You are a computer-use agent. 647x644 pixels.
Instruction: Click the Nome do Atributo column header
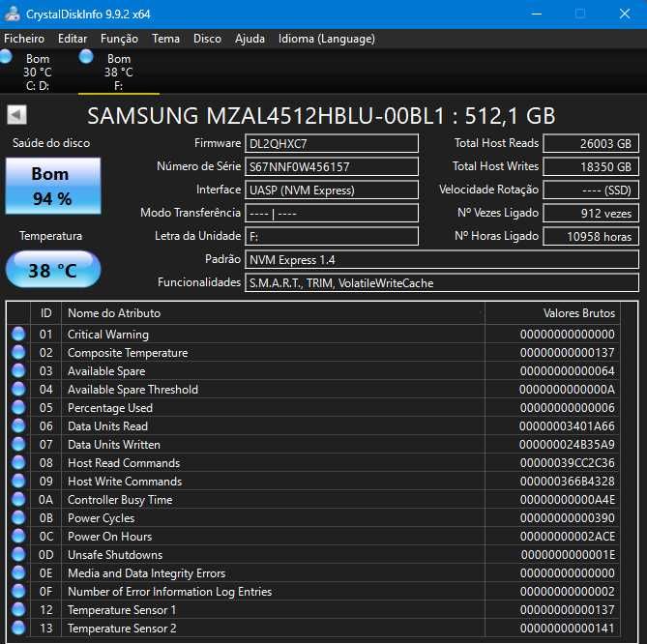273,313
